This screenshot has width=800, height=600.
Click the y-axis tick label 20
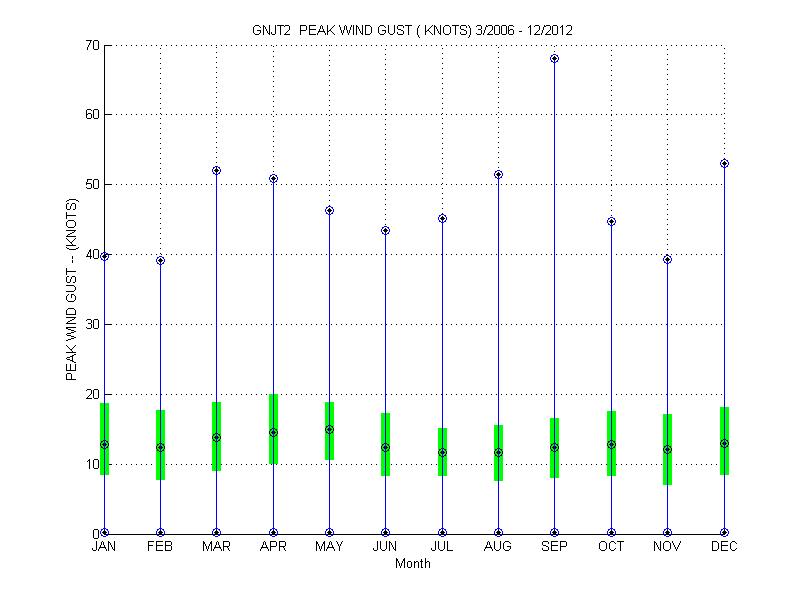coord(92,394)
